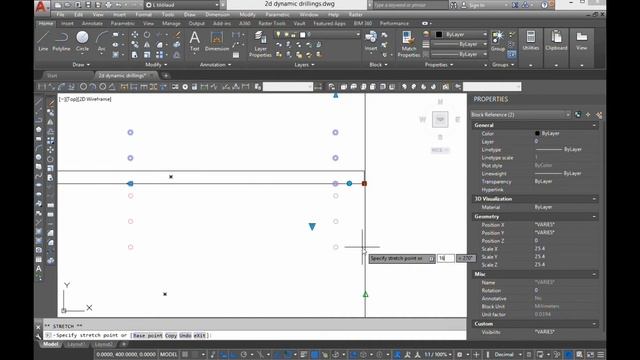Click Color ByLayer swatch in Properties palette
Viewport: 640px width, 360px height.
point(537,133)
